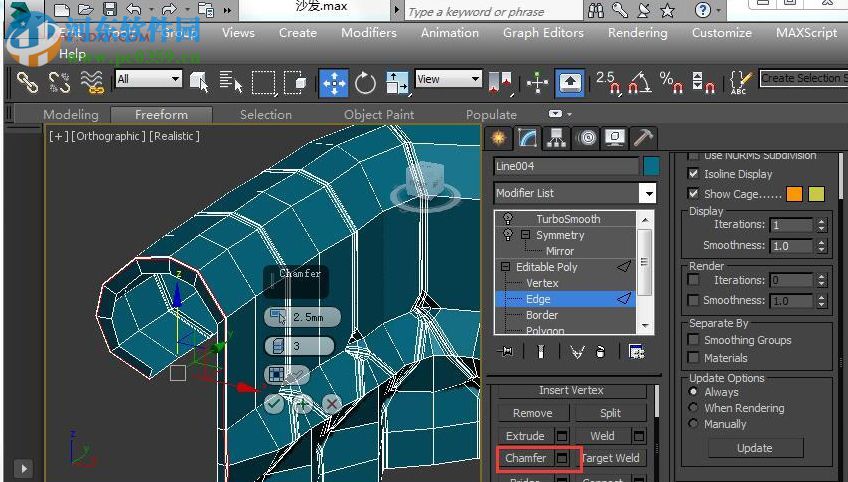Screen dimensions: 848x482
Task: Switch to the Utilities hammer tab
Action: [643, 138]
